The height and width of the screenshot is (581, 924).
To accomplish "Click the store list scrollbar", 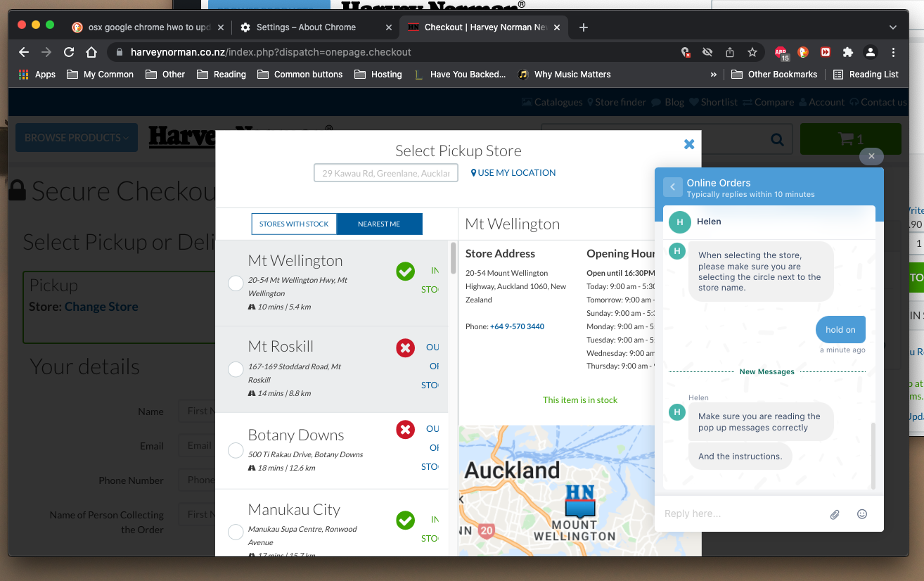I will (453, 258).
